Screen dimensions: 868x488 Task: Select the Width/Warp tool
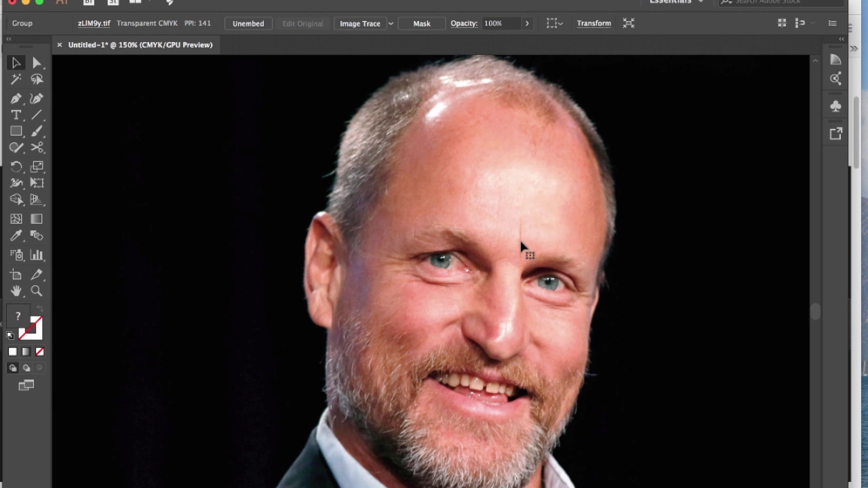tap(16, 182)
